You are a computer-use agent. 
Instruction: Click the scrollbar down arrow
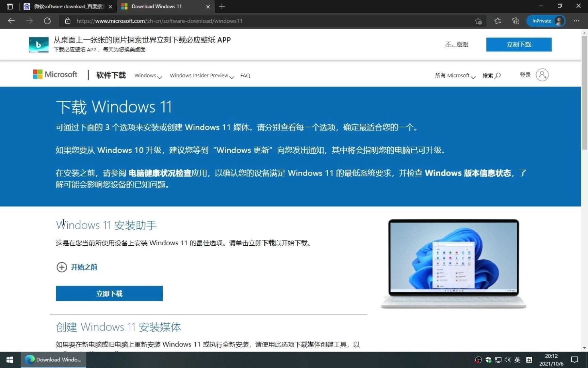[585, 348]
